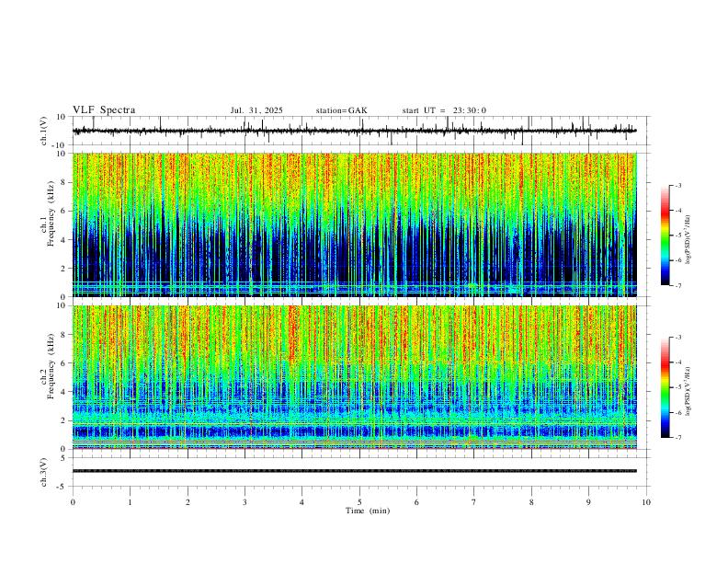
Task: Click the ch.2 "Frequency (kHz)" axis label
Action: coord(51,366)
